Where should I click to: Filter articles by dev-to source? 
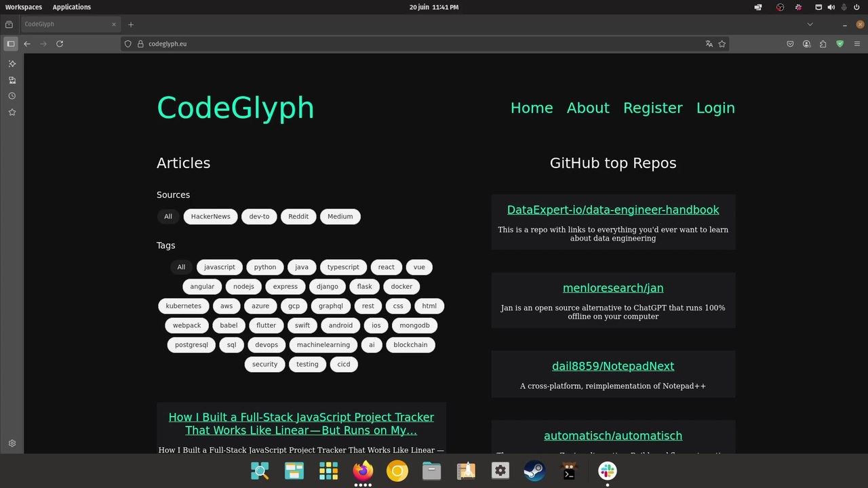(x=259, y=217)
